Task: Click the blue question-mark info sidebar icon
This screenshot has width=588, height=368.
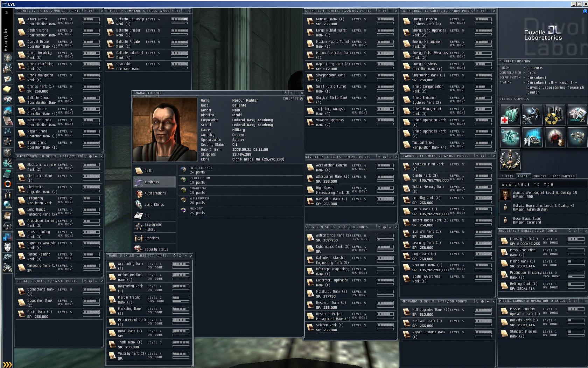Action: coord(8,237)
